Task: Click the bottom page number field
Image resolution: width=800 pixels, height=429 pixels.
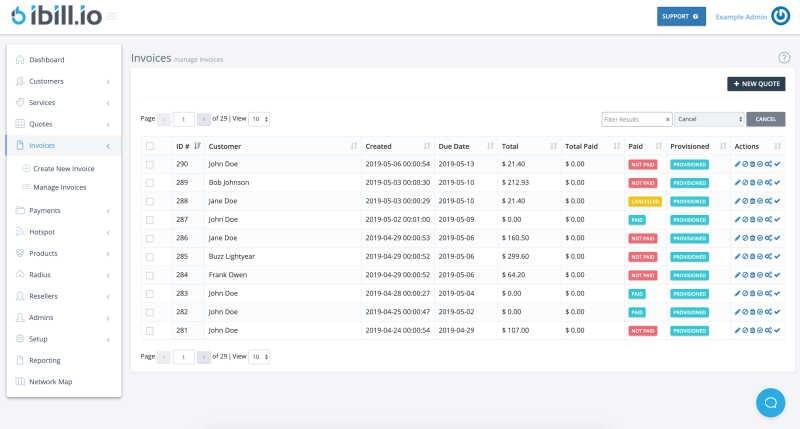Action: (x=184, y=357)
